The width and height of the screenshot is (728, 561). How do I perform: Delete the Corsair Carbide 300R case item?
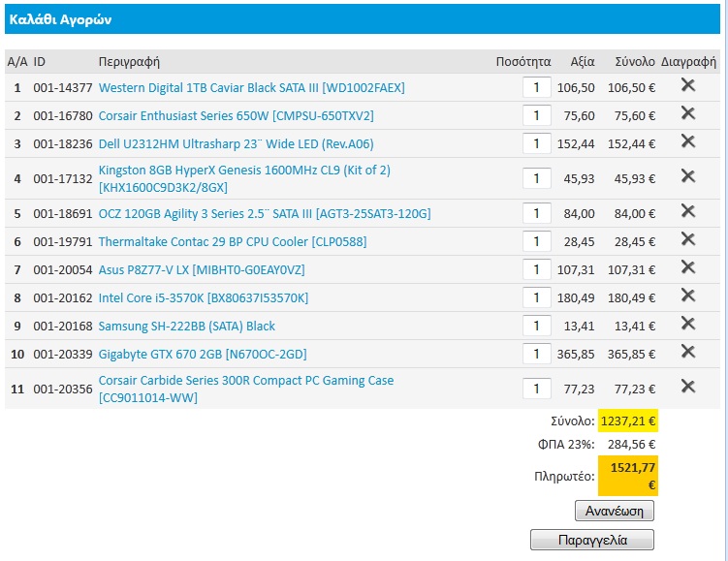coord(687,386)
